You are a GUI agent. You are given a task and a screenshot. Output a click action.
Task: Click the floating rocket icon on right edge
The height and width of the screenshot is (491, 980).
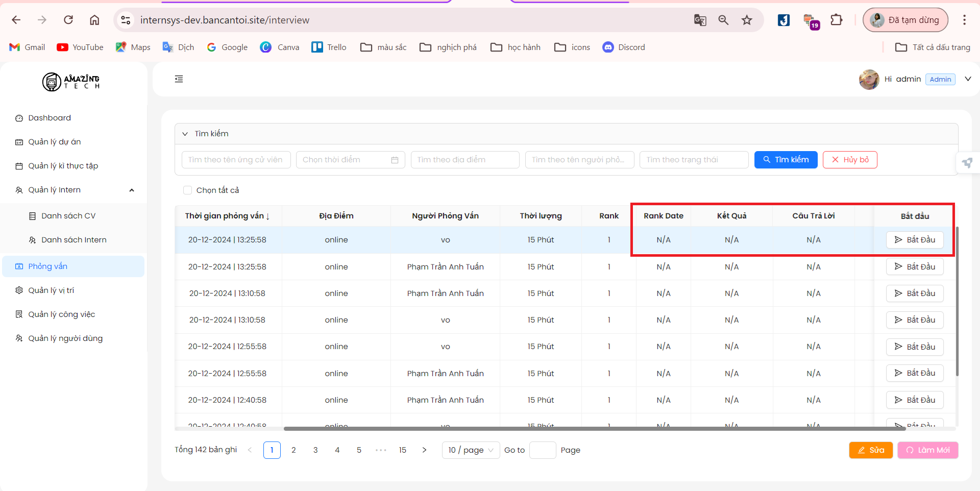pos(967,163)
